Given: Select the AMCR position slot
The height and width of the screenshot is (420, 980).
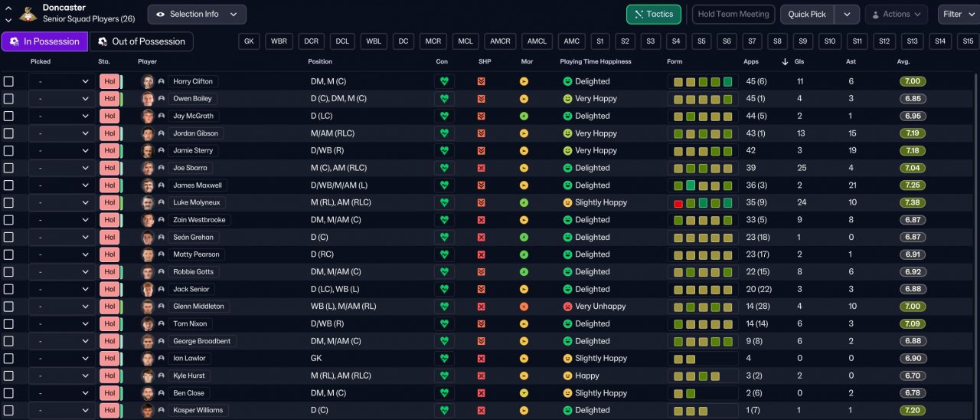Looking at the screenshot, I should pyautogui.click(x=501, y=41).
